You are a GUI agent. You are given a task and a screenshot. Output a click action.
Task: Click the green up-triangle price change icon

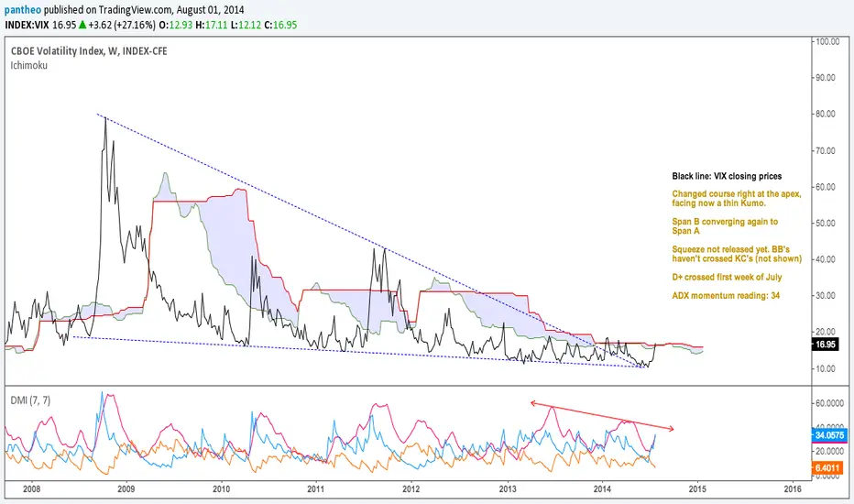click(82, 25)
